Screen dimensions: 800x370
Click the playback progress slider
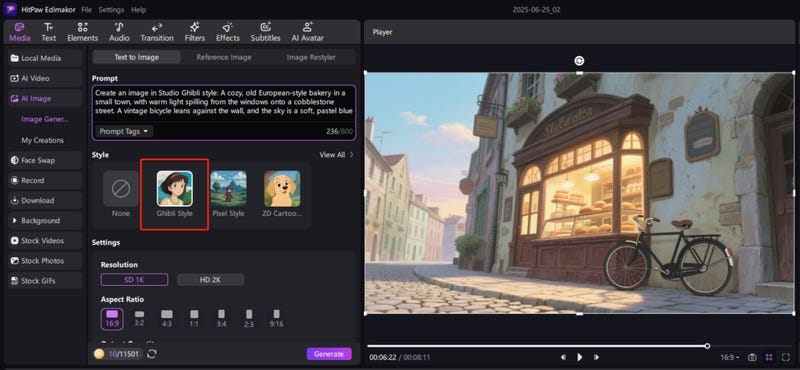[x=537, y=346]
